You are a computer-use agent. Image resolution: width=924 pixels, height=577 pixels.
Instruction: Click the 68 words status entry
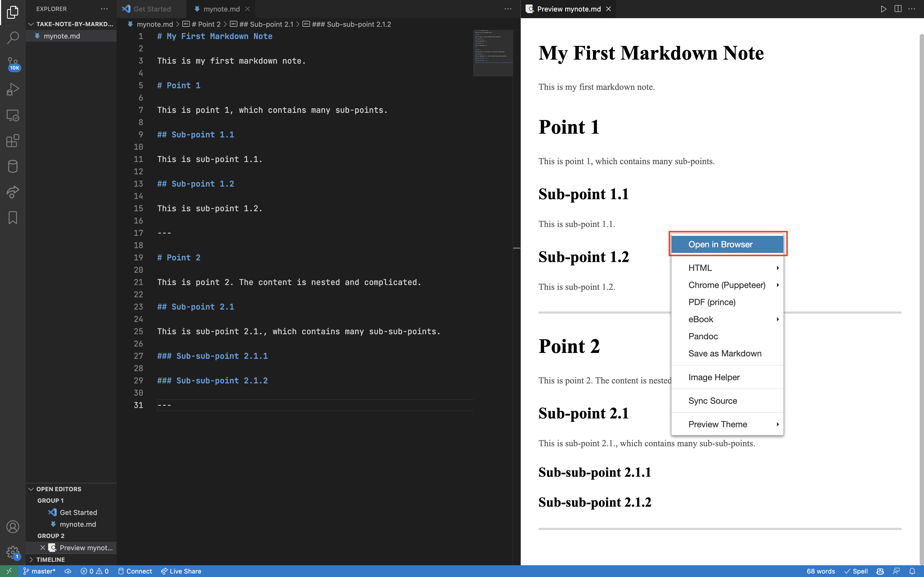tap(821, 571)
